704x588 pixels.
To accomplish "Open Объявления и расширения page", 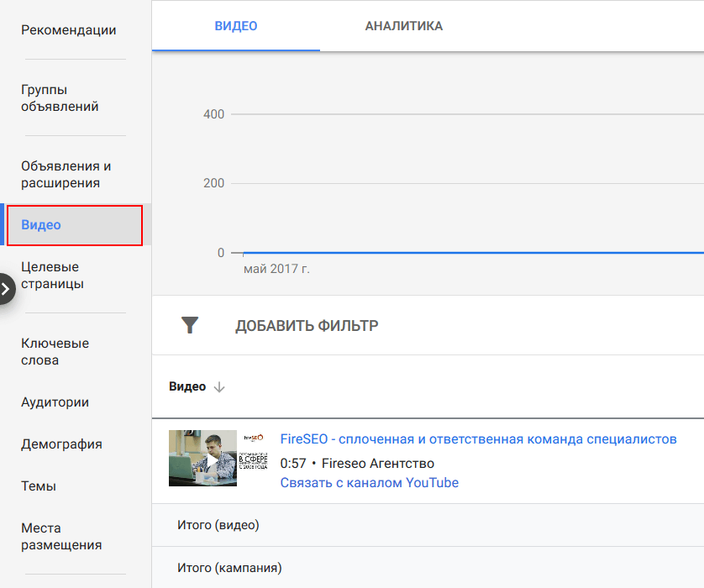I will 66,175.
